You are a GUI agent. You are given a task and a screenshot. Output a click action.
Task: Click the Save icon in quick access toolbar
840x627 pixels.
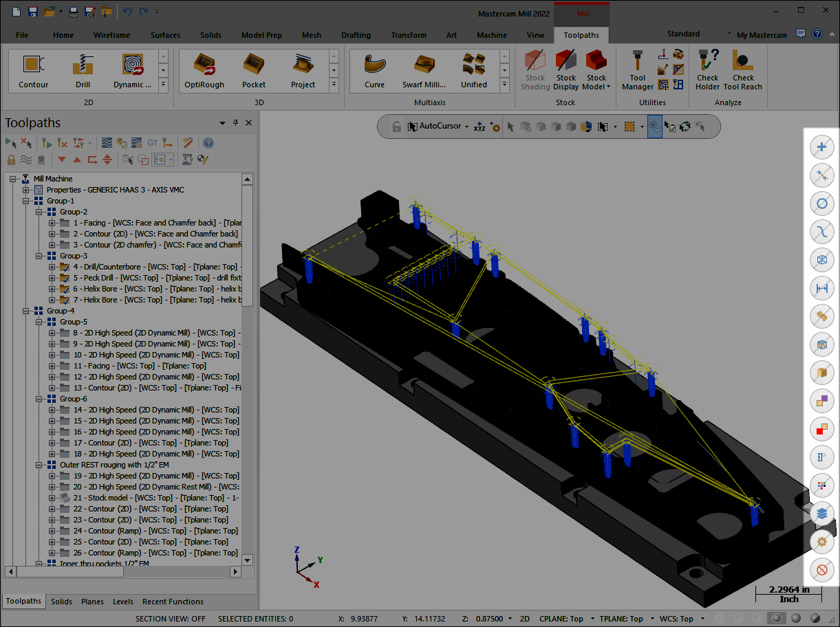[x=32, y=12]
